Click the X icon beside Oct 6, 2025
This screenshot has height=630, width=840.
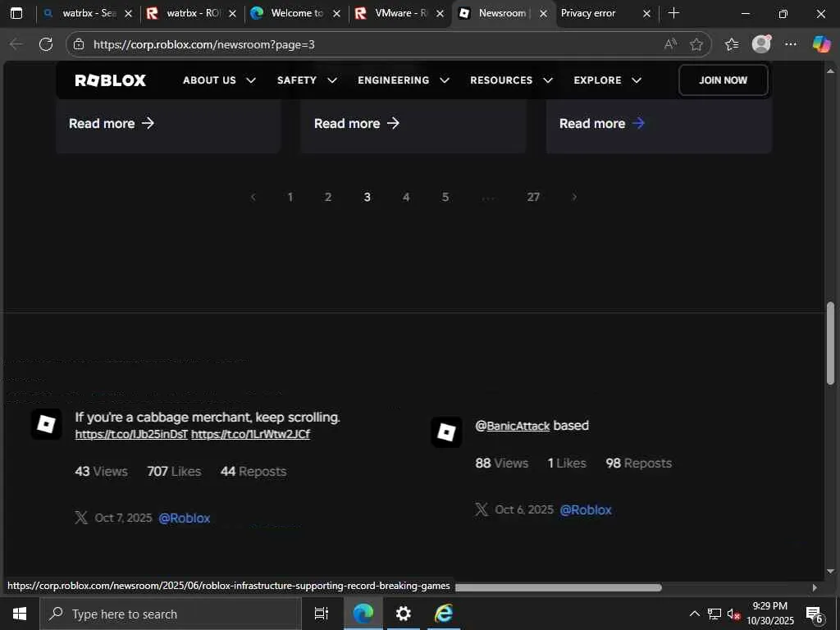click(482, 509)
